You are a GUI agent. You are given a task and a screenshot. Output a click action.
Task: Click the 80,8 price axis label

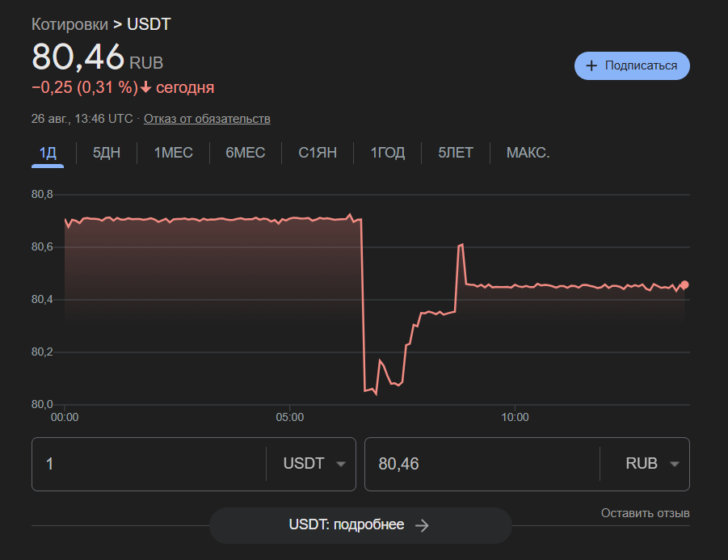tap(42, 194)
